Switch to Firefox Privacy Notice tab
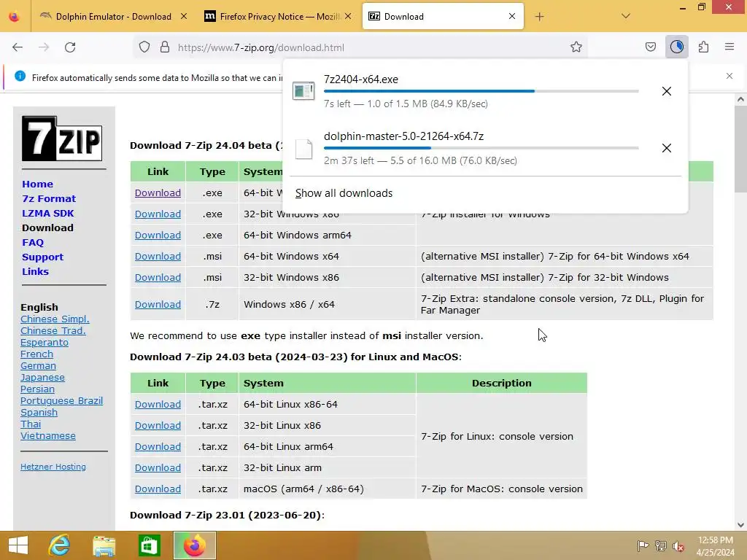Viewport: 747px width, 560px height. coord(279,17)
